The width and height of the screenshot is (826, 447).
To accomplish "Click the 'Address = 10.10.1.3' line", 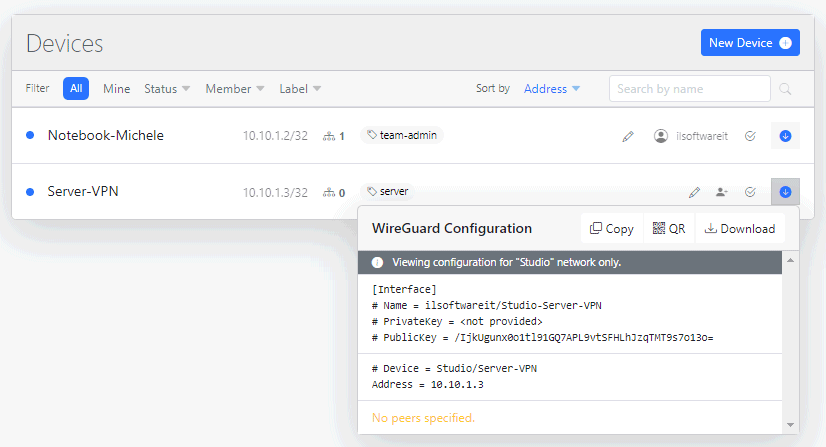I will [x=428, y=384].
